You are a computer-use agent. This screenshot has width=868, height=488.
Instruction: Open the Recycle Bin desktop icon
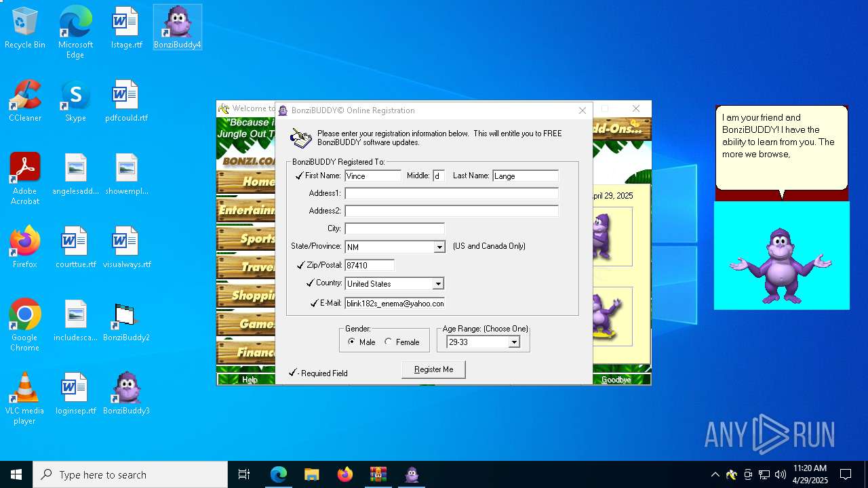click(x=25, y=28)
